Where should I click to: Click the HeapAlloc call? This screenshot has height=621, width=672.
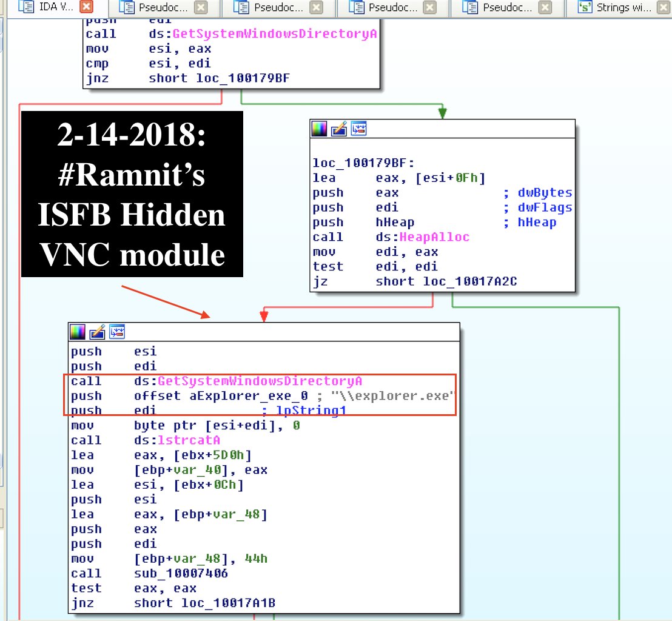coord(434,237)
